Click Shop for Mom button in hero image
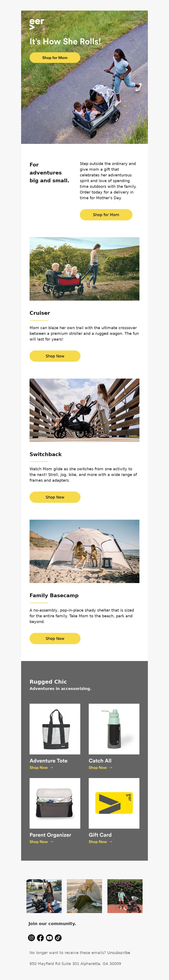The width and height of the screenshot is (169, 980). pos(55,57)
